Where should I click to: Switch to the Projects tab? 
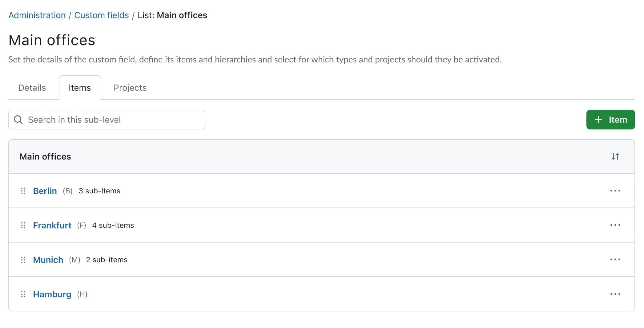point(130,88)
